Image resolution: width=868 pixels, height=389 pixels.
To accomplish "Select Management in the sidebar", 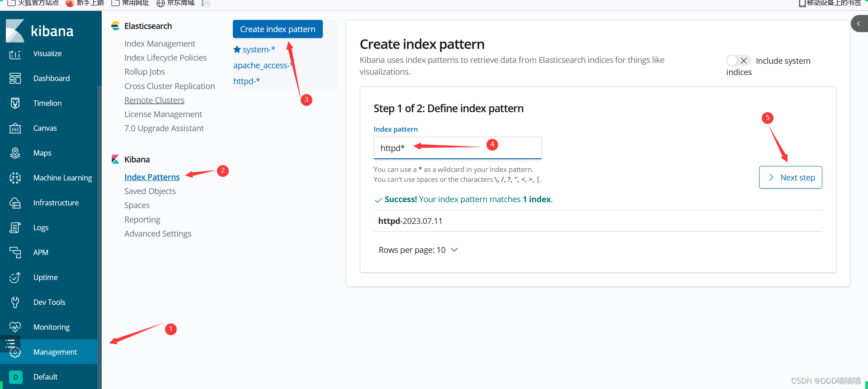I will point(55,352).
